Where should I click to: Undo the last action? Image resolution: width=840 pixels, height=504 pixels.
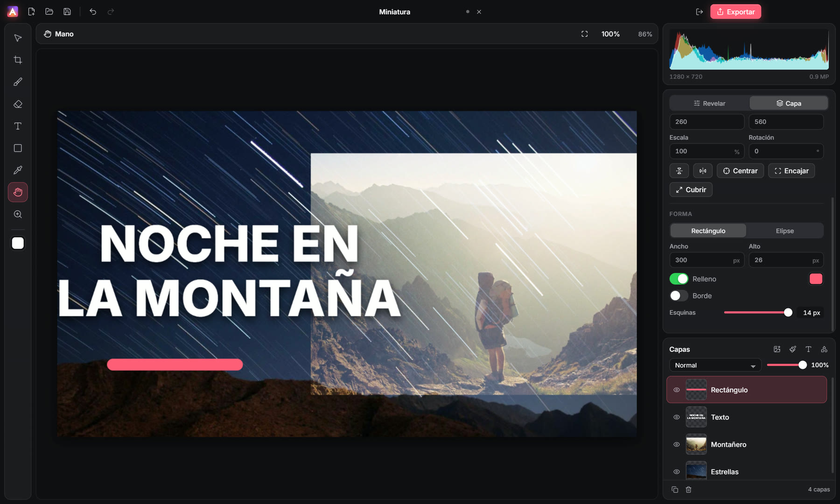pyautogui.click(x=93, y=12)
